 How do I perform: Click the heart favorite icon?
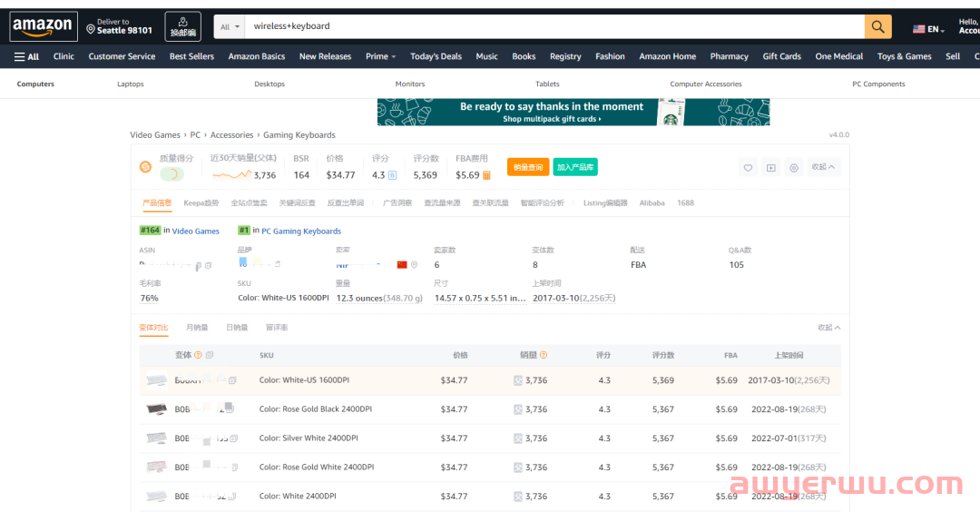748,168
